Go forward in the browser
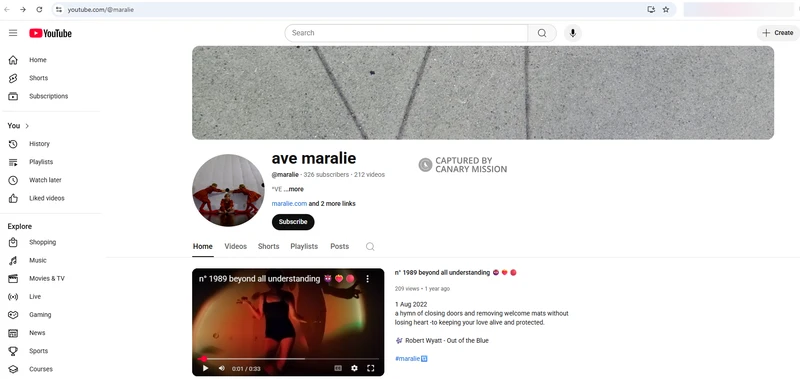Viewport: 800px width, 379px height. tap(23, 9)
